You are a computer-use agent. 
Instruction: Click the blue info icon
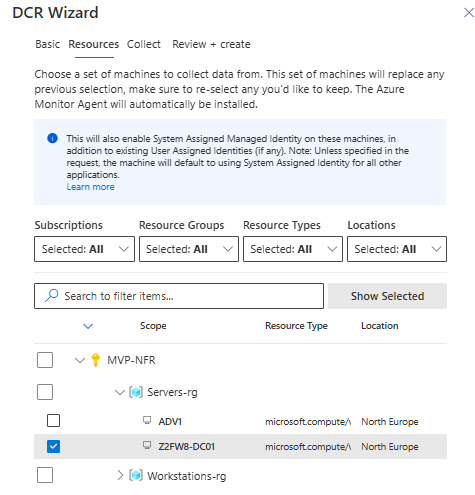pos(52,138)
